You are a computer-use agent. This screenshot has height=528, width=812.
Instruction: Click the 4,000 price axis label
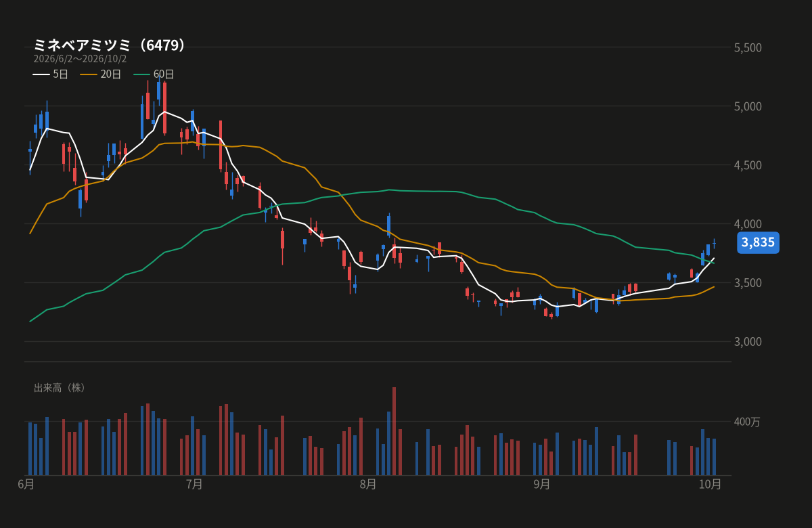pyautogui.click(x=748, y=224)
